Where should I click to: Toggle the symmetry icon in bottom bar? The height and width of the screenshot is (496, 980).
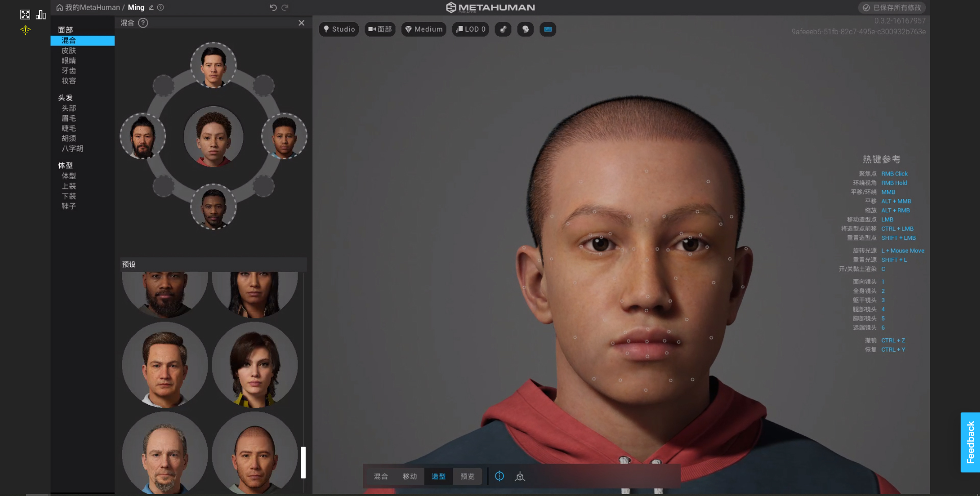click(500, 476)
